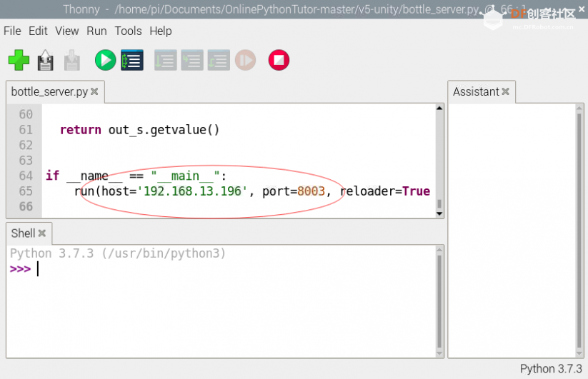
Task: Select the Shell panel tab
Action: pos(23,233)
